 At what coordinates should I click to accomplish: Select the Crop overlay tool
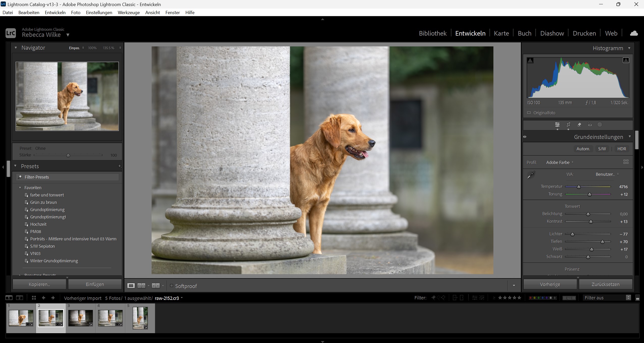point(568,125)
